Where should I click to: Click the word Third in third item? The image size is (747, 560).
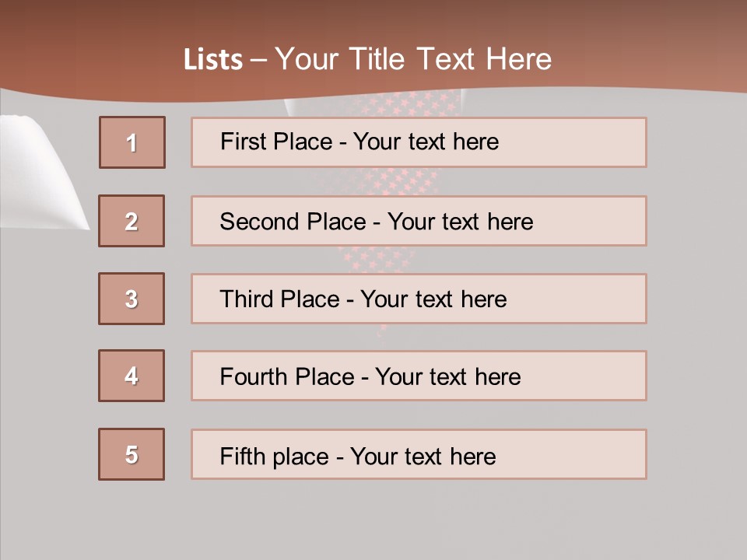(x=247, y=299)
